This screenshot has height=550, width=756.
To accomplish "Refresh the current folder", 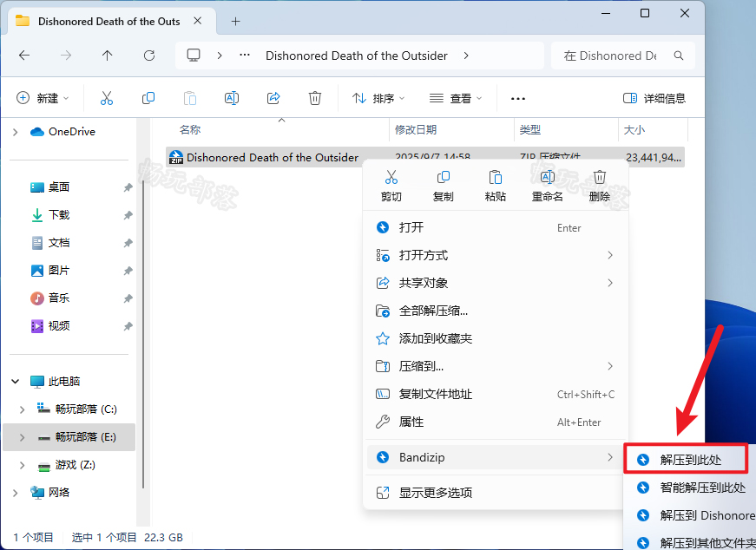I will pyautogui.click(x=149, y=56).
